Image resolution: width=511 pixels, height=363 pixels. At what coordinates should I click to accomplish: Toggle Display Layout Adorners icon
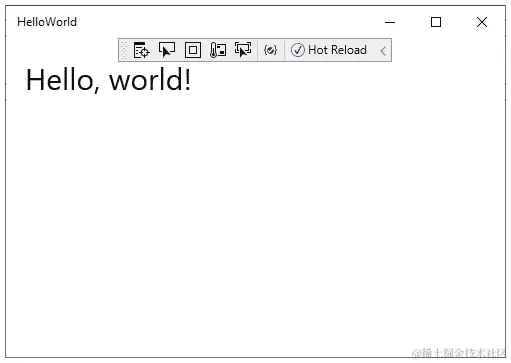point(193,50)
